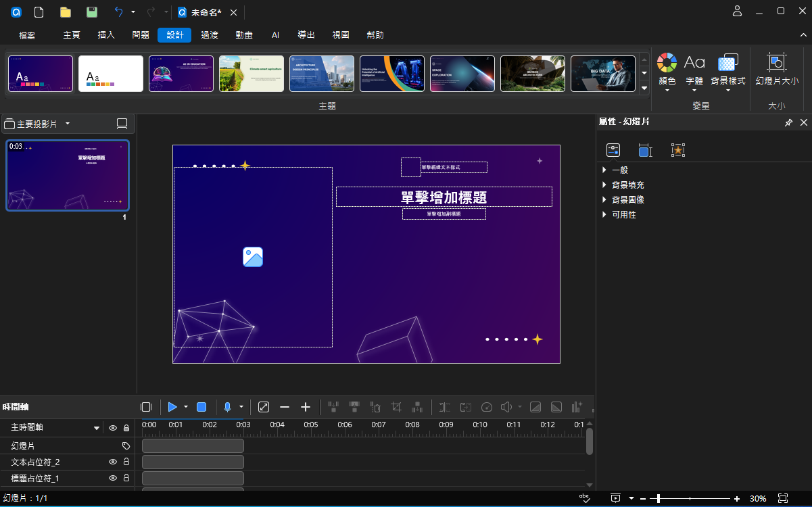
Task: Fit the timeline to window
Action: point(264,407)
